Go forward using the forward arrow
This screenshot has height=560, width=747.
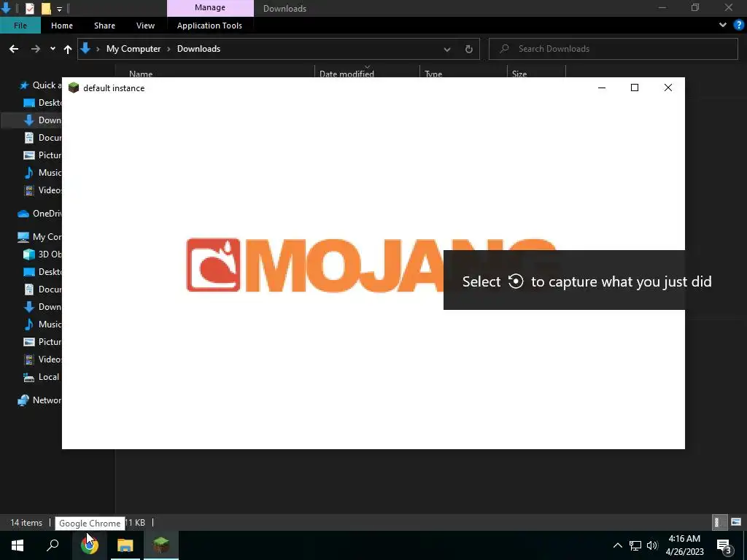(35, 49)
